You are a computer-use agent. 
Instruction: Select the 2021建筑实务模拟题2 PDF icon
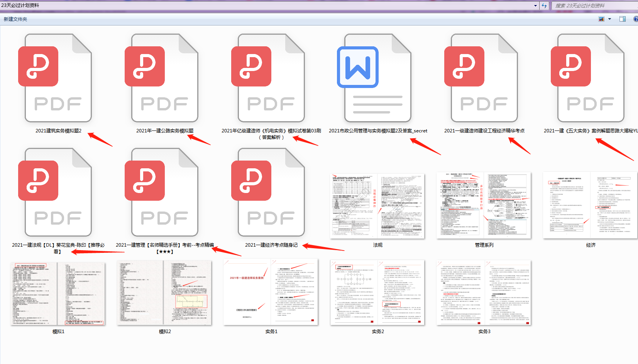click(55, 78)
